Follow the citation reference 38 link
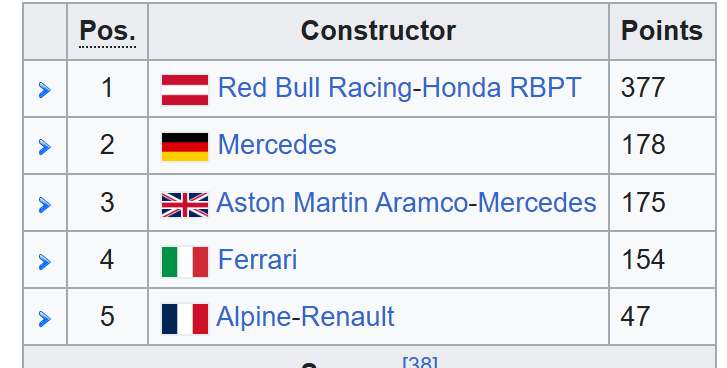This screenshot has height=368, width=727. point(420,362)
